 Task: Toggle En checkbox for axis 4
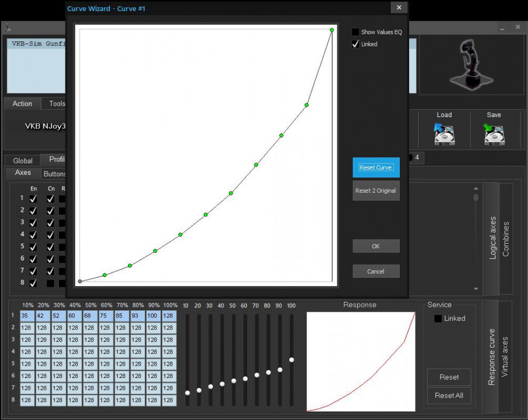pyautogui.click(x=33, y=235)
